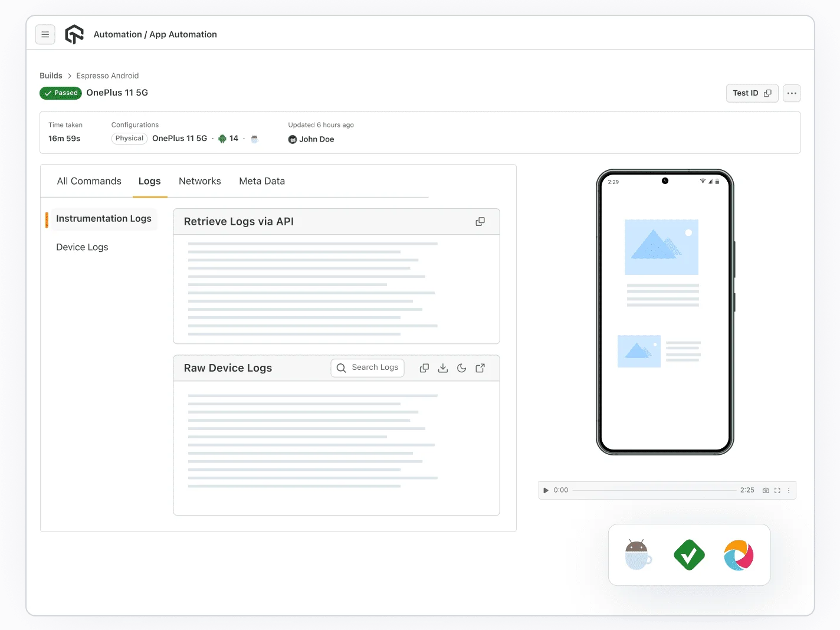Copy the Retrieve Logs via API content
The height and width of the screenshot is (630, 840).
(480, 222)
